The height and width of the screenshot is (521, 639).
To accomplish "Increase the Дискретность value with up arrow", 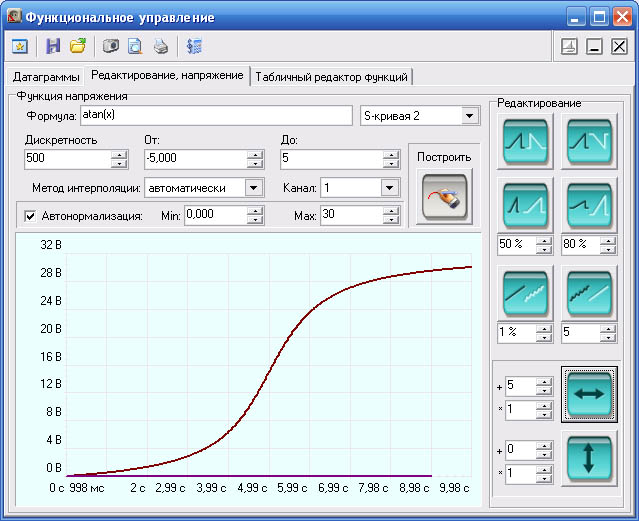I will pos(120,154).
